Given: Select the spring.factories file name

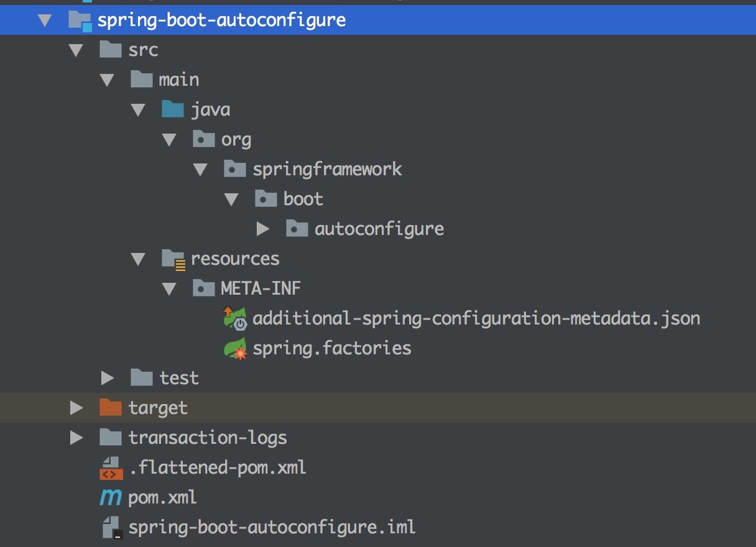Looking at the screenshot, I should pyautogui.click(x=332, y=349).
